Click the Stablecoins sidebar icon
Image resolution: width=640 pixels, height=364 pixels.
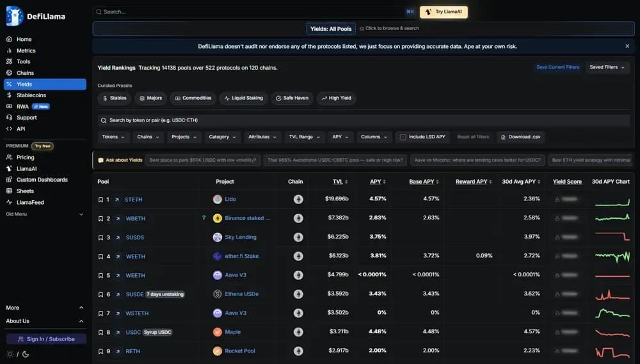pos(9,95)
